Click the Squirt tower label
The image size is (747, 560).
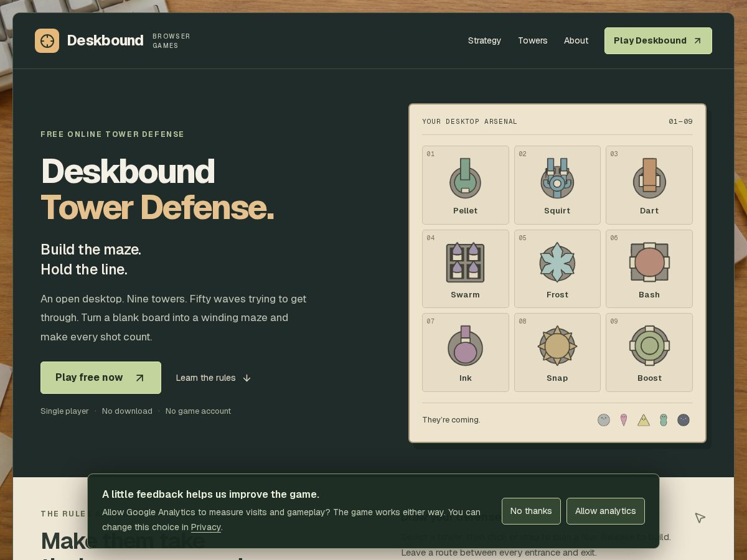tap(557, 211)
